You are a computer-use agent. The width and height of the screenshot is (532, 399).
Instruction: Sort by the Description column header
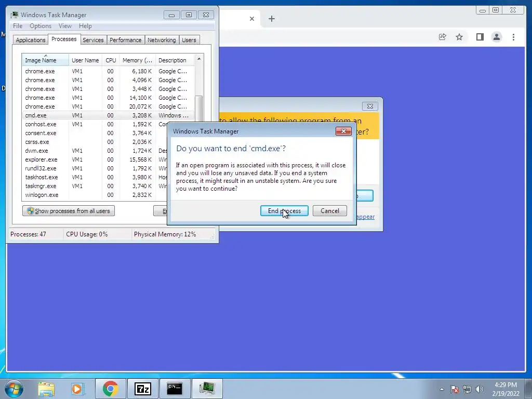coord(175,60)
